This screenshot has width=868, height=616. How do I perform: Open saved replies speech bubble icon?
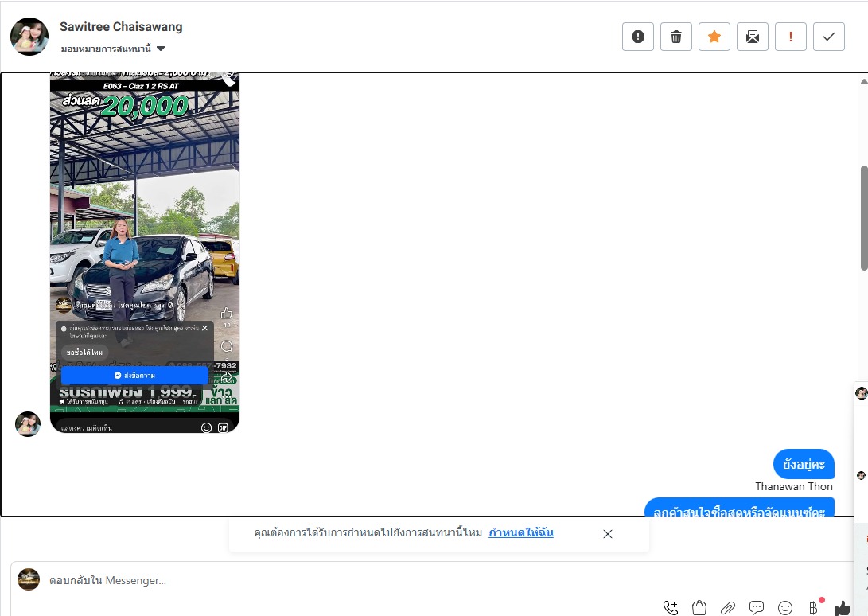757,608
